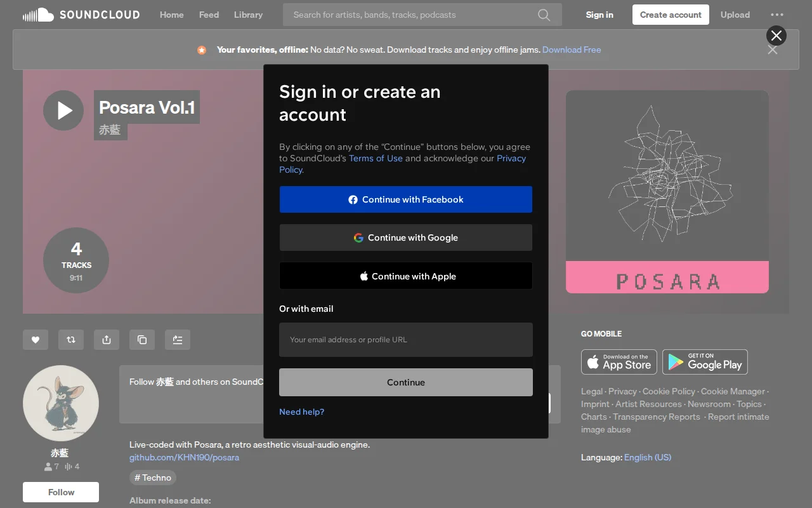The image size is (812, 508).
Task: Click the gray Continue button
Action: pyautogui.click(x=406, y=382)
